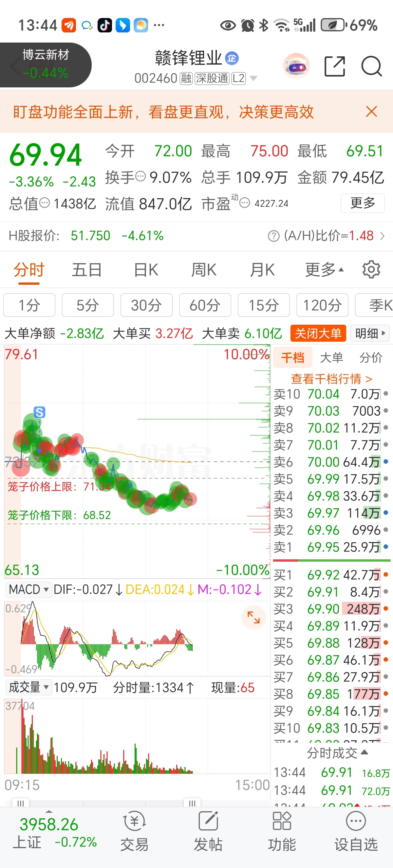Tap the info icon beside 换手
This screenshot has height=868, width=393.
pos(140,176)
